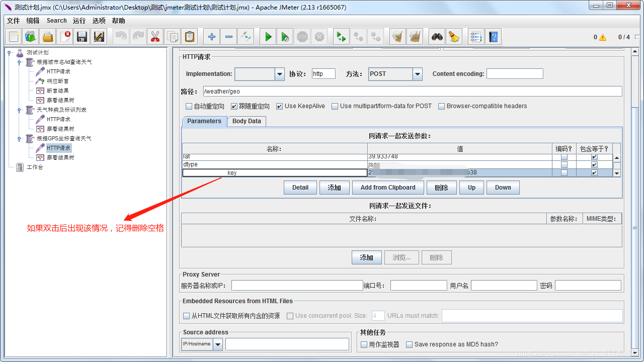Click the Undo arrow icon

(121, 37)
